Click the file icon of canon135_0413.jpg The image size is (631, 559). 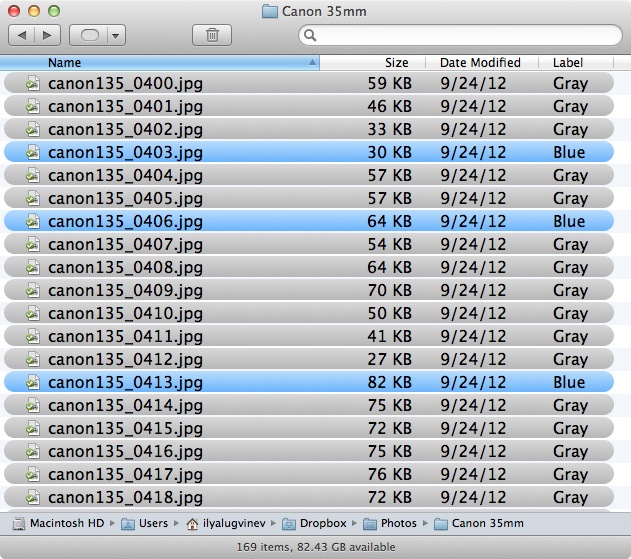tap(32, 382)
